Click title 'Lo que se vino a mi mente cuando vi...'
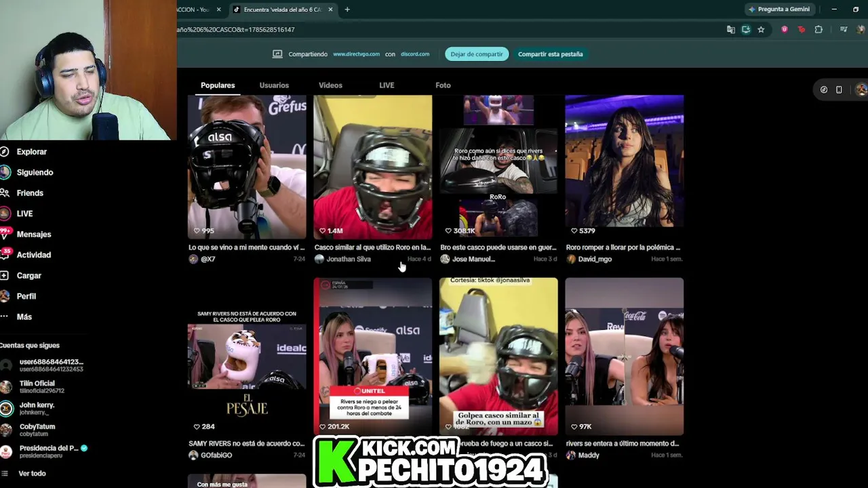 [x=247, y=247]
